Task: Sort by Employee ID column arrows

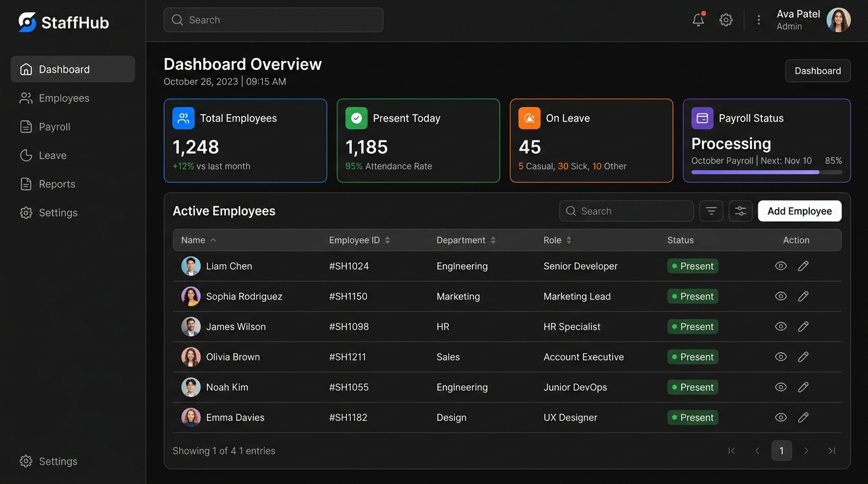Action: (x=387, y=240)
